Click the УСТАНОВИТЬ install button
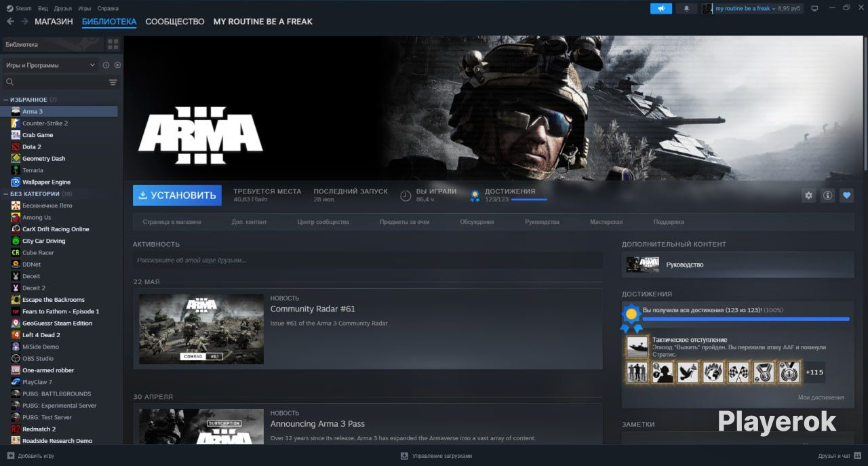This screenshot has width=868, height=466. (177, 195)
